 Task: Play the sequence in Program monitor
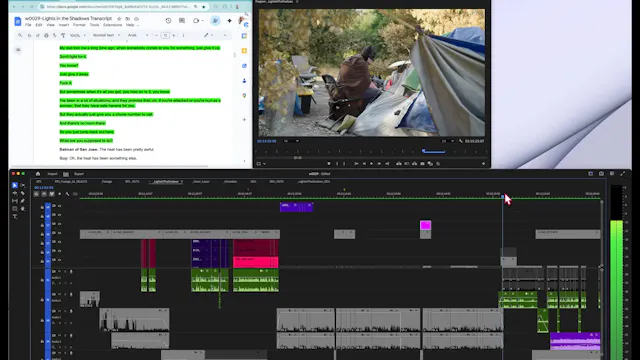371,164
